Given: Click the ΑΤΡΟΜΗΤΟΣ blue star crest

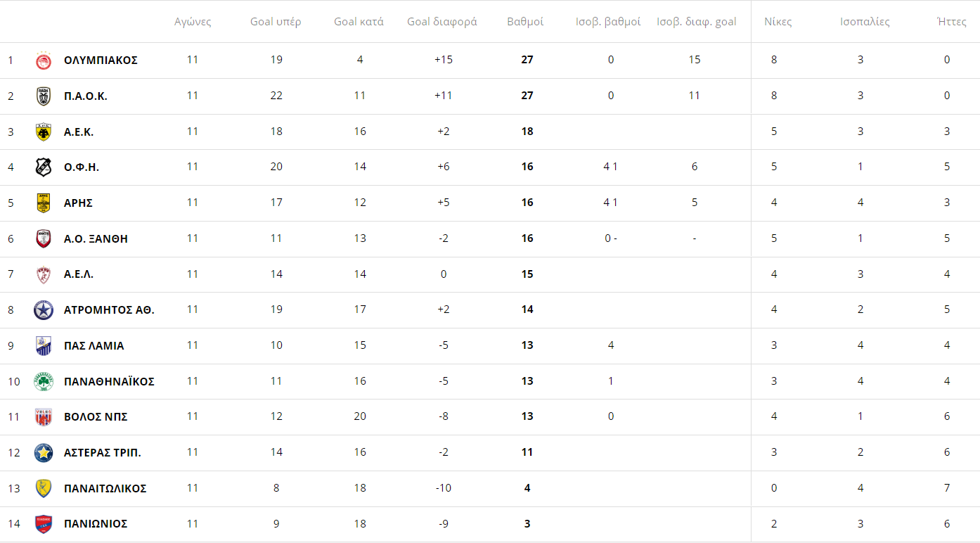Looking at the screenshot, I should tap(44, 310).
